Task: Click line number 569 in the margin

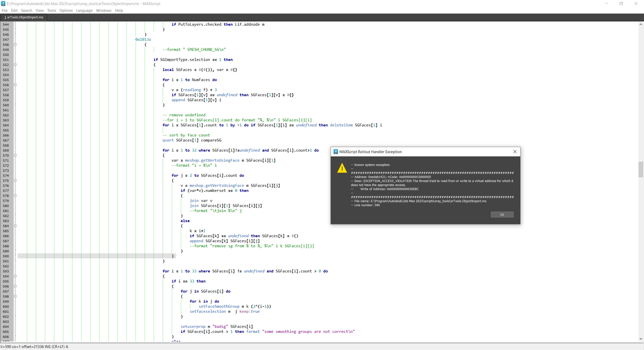Action: 6,150
